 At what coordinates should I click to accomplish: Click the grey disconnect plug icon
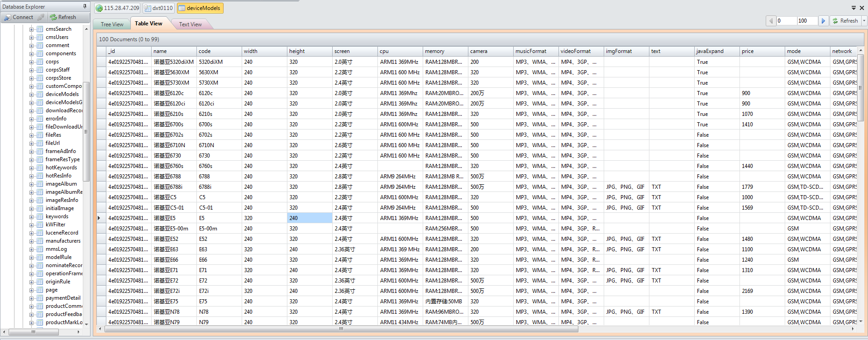click(x=41, y=17)
